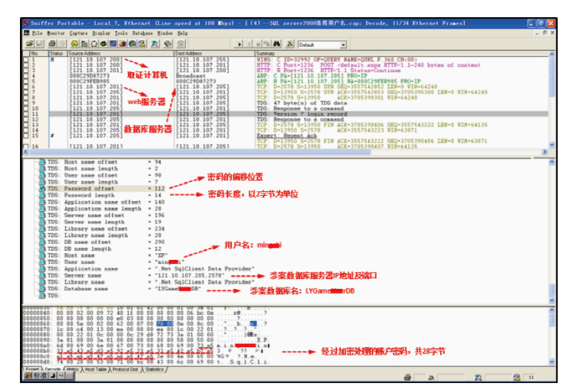Screen dimensions: 568x392
Task: Open Application Response Time toolbar icon
Action: 103,44
